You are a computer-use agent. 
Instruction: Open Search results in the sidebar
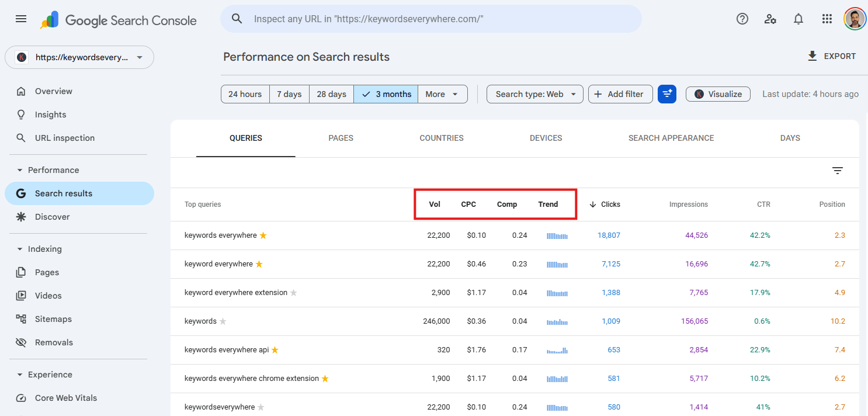[79, 193]
